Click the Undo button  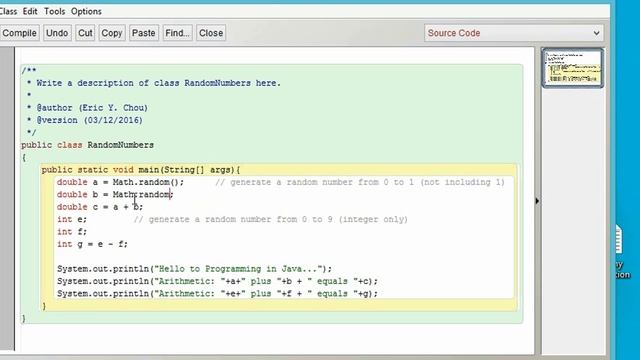coord(57,33)
